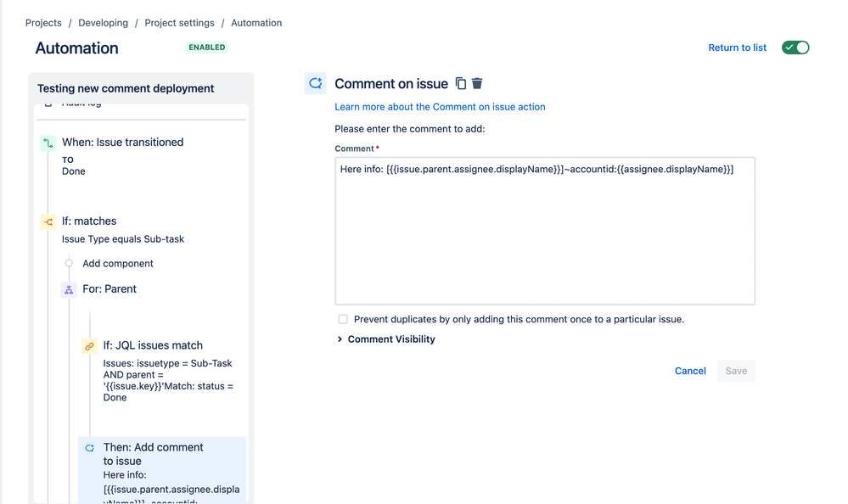The image size is (848, 504).
Task: Disable the automation rule via the green toggle
Action: pos(795,48)
